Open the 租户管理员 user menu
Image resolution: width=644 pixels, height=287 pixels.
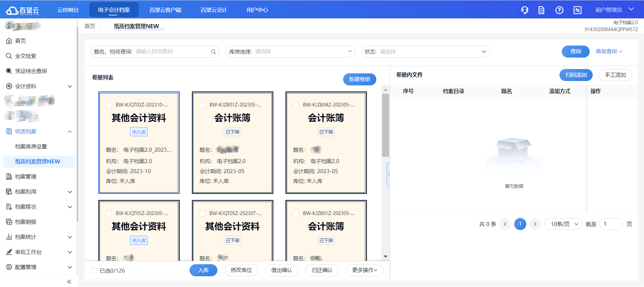pyautogui.click(x=614, y=10)
